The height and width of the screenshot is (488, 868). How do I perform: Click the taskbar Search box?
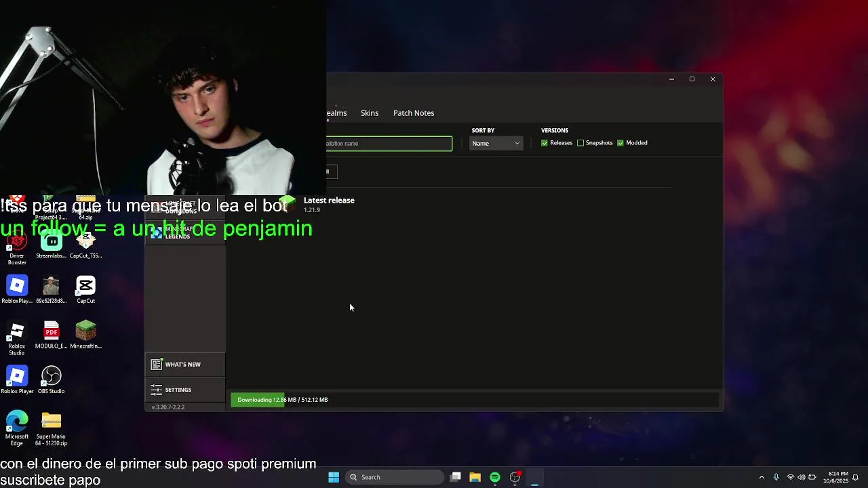click(395, 477)
